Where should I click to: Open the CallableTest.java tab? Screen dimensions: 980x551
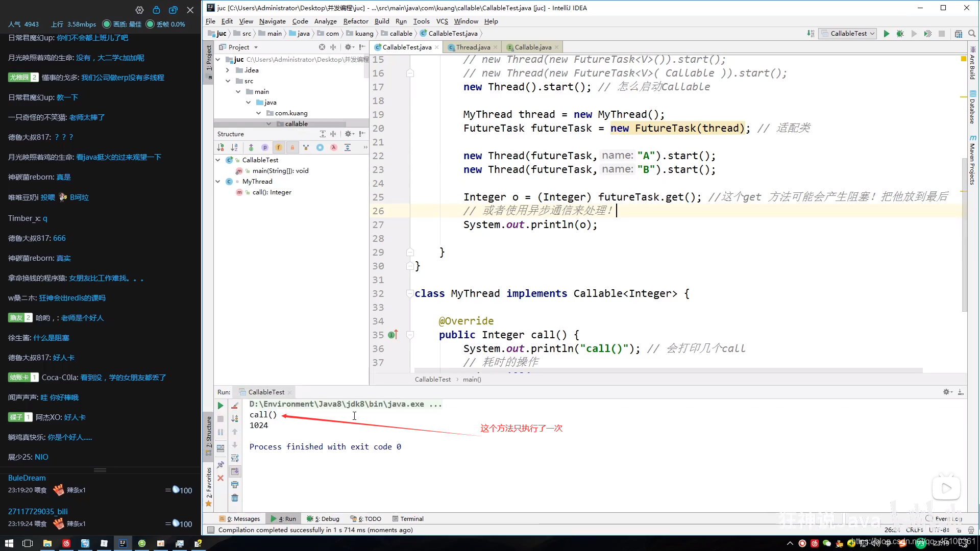(404, 46)
